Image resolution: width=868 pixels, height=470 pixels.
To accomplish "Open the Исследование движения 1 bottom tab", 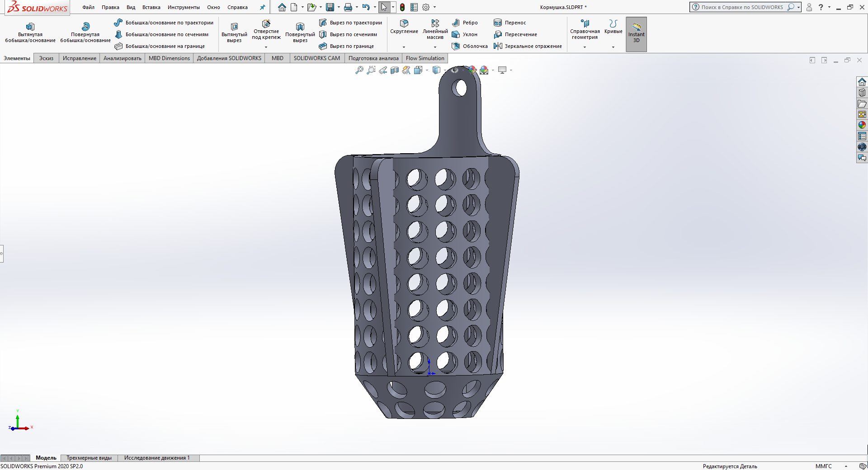I will tap(157, 458).
